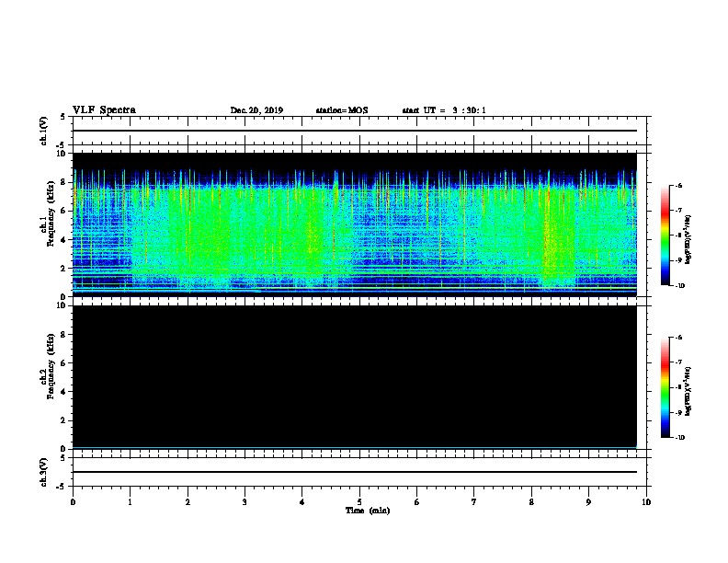
Task: Click time axis tick label "9"
Action: (588, 502)
